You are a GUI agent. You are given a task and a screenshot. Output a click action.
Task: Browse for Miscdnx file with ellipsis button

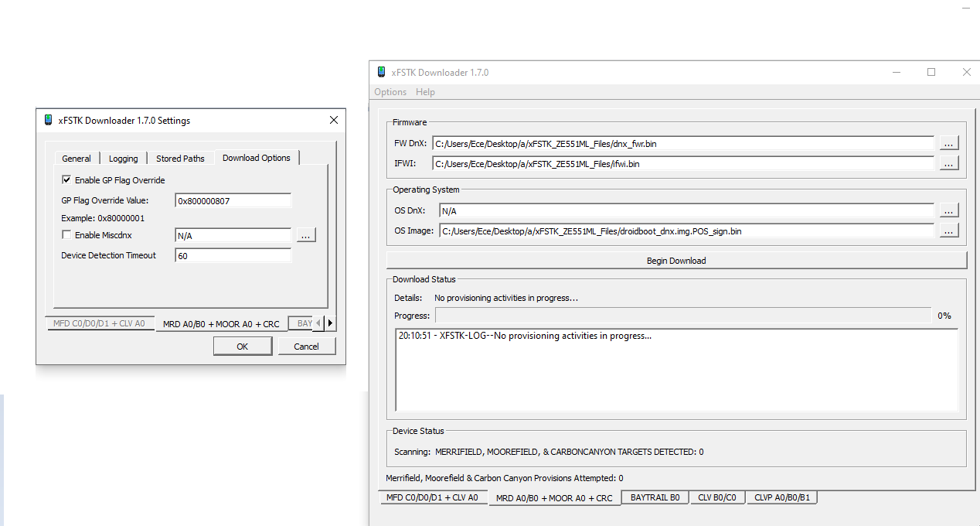coord(306,236)
